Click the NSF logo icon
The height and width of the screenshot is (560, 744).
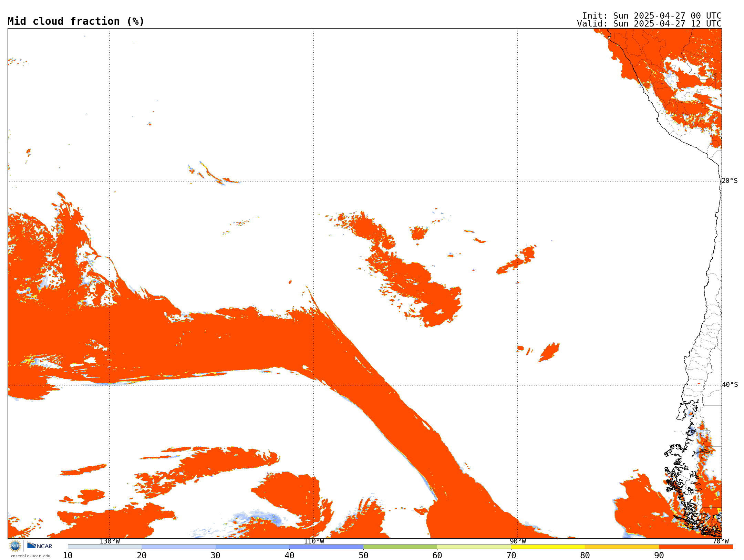pyautogui.click(x=15, y=546)
